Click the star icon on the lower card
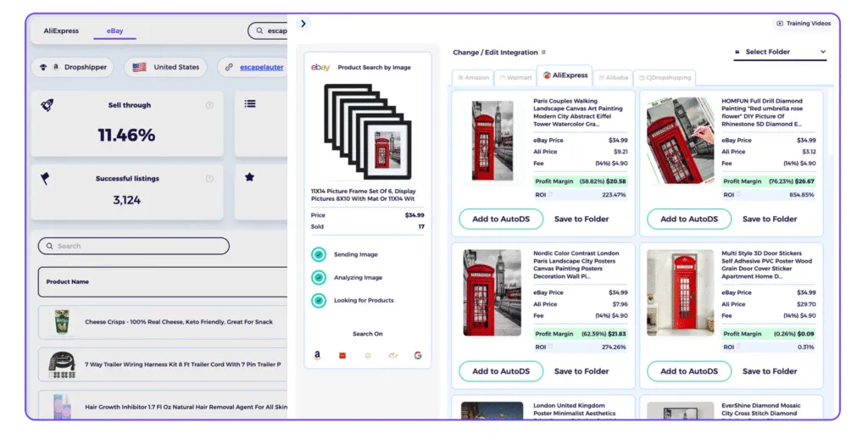 [250, 177]
